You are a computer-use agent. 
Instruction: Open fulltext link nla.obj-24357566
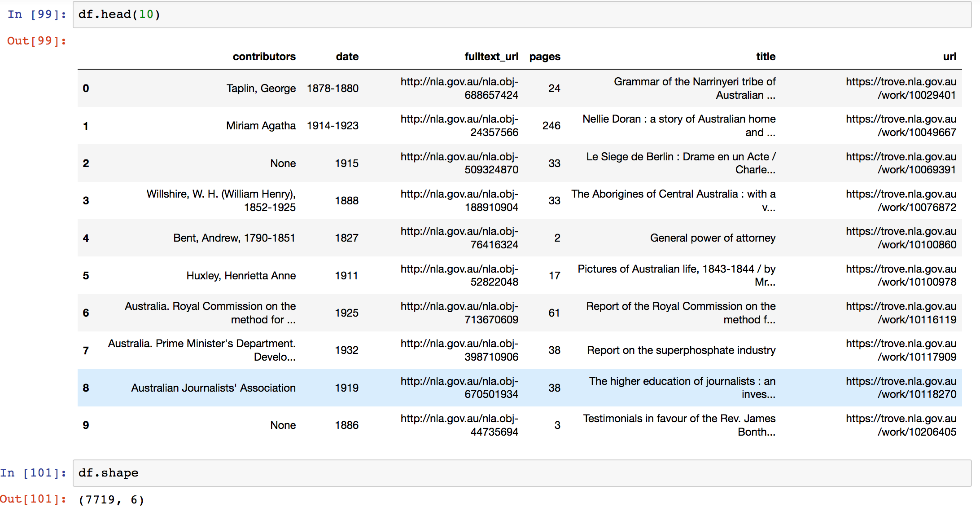(459, 126)
